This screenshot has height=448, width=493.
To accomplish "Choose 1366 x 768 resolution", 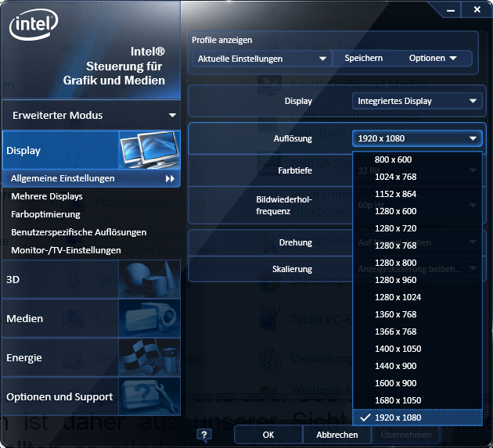I will [417, 332].
